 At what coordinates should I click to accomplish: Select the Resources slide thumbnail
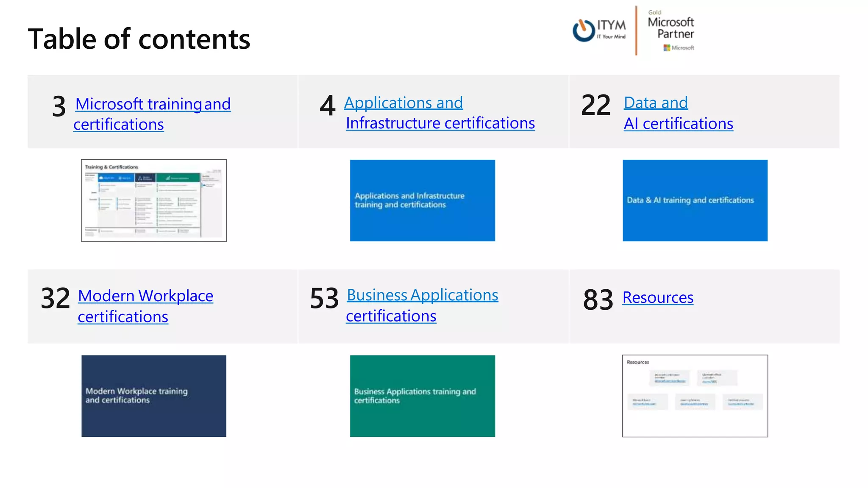pos(695,396)
